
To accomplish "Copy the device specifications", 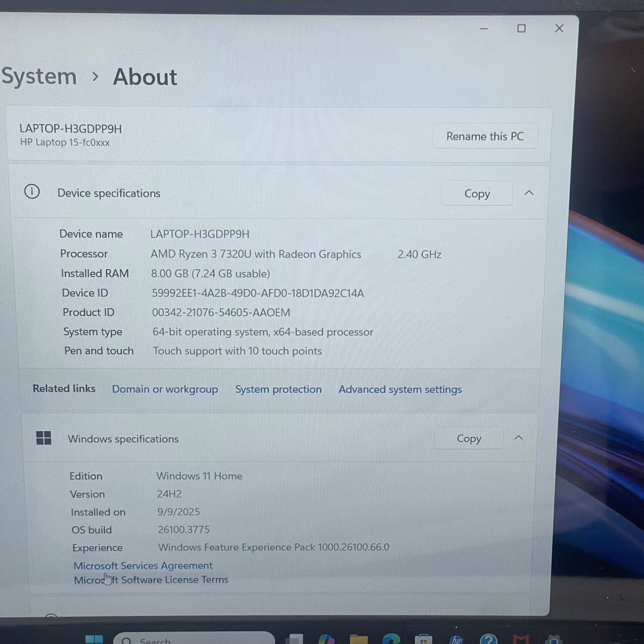I will (477, 194).
